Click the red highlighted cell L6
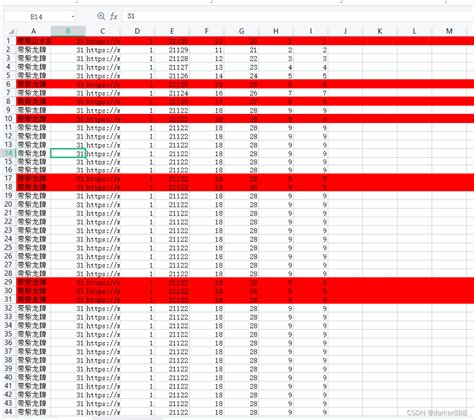 click(x=414, y=84)
